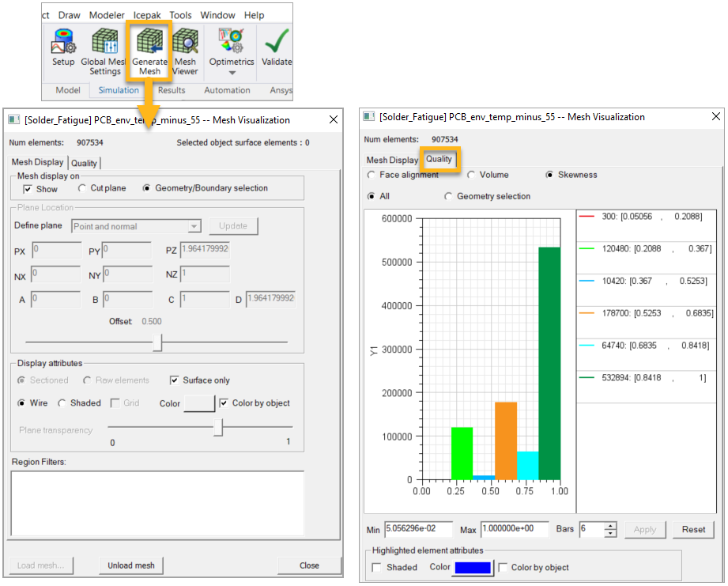The image size is (728, 586).
Task: Toggle the Show mesh checkbox
Action: pos(28,189)
